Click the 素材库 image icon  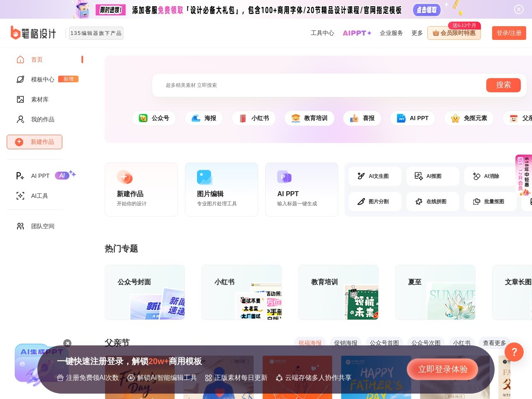click(20, 99)
